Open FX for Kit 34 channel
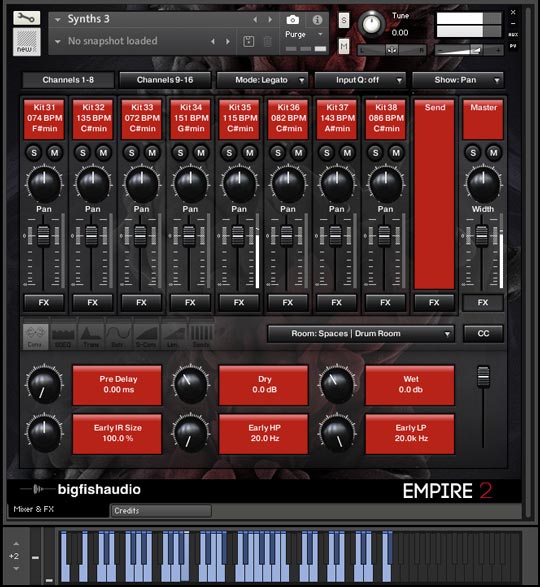Image resolution: width=540 pixels, height=587 pixels. click(x=190, y=302)
